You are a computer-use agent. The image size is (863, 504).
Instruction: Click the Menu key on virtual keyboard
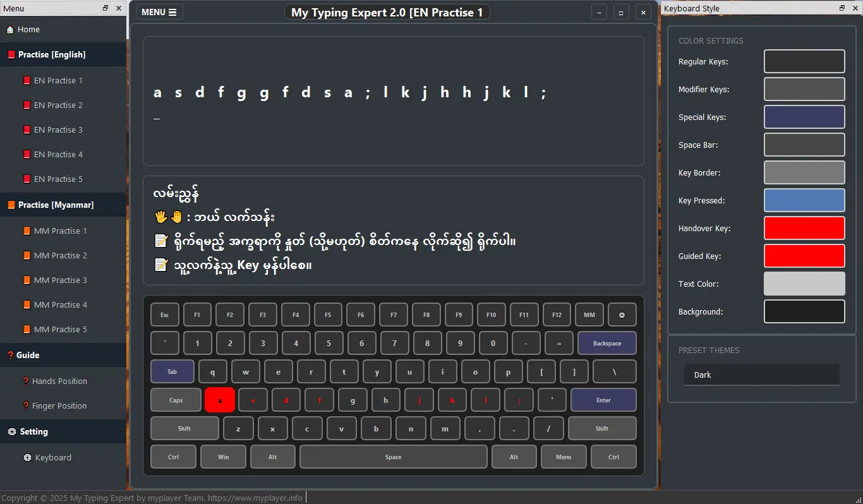click(564, 457)
